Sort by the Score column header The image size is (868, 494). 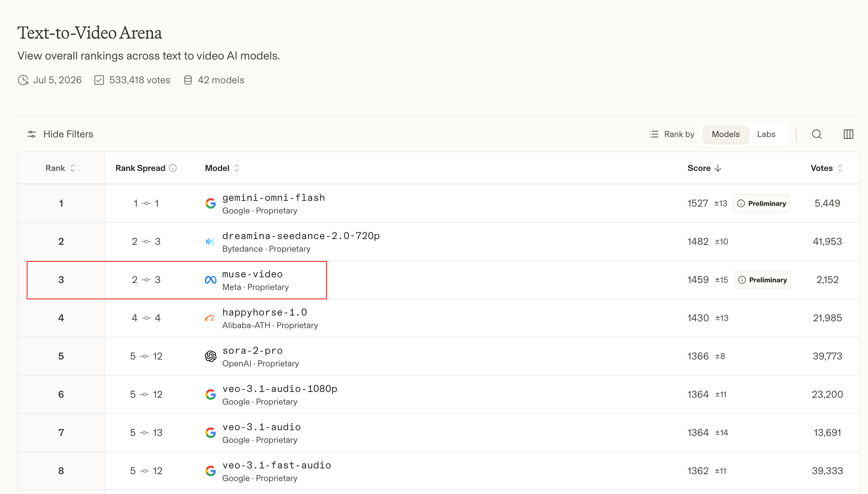704,168
